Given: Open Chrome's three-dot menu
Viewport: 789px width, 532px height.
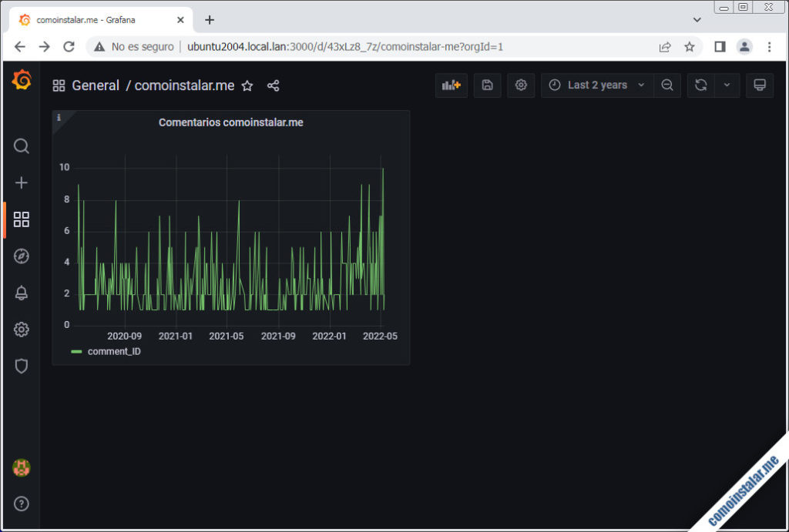Looking at the screenshot, I should [770, 46].
